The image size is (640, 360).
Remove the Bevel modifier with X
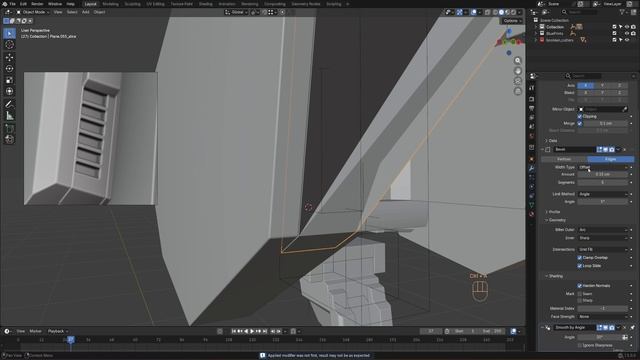coord(624,150)
